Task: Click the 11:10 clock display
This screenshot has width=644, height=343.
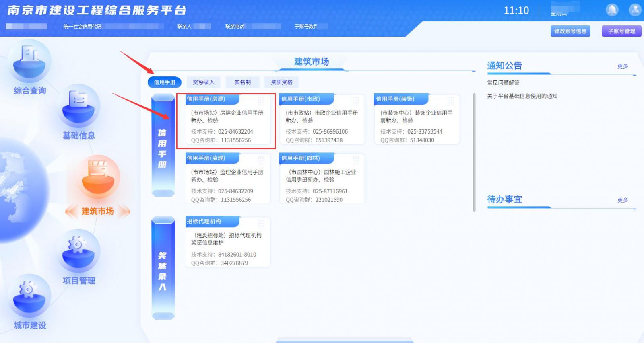Action: click(516, 10)
